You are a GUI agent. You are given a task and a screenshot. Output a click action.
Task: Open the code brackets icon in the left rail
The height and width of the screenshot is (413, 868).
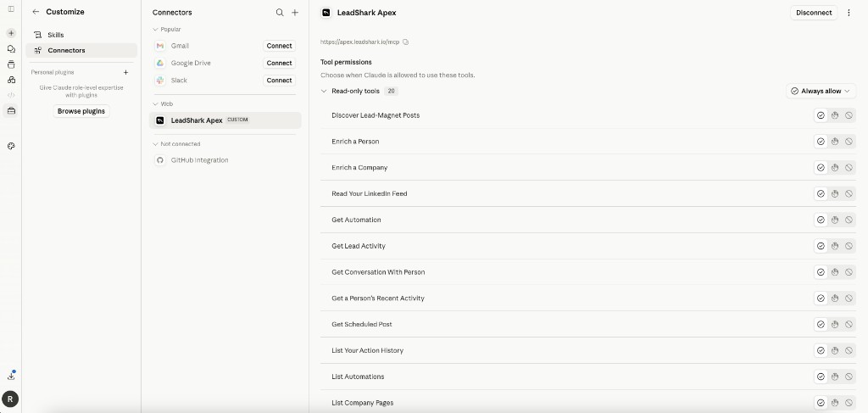pos(11,95)
